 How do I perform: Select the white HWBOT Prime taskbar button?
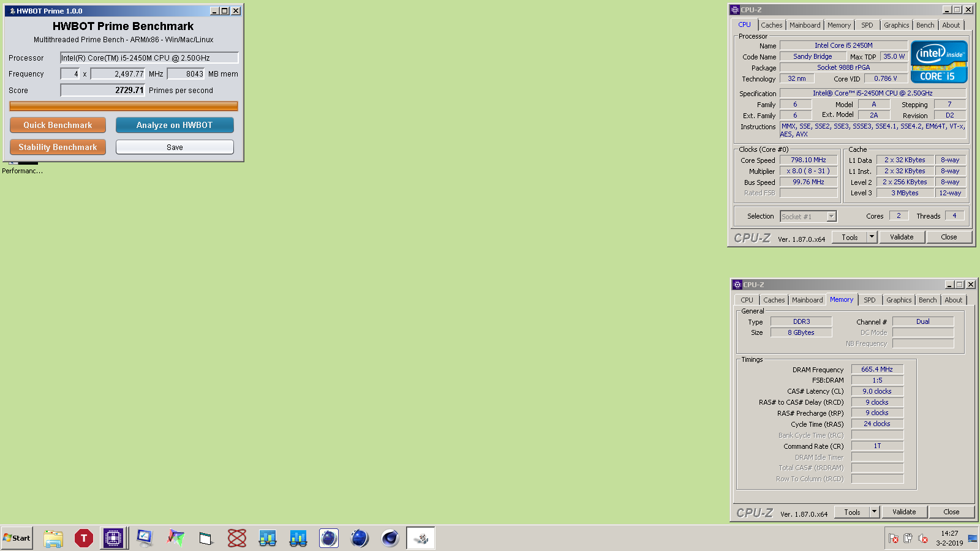point(421,538)
